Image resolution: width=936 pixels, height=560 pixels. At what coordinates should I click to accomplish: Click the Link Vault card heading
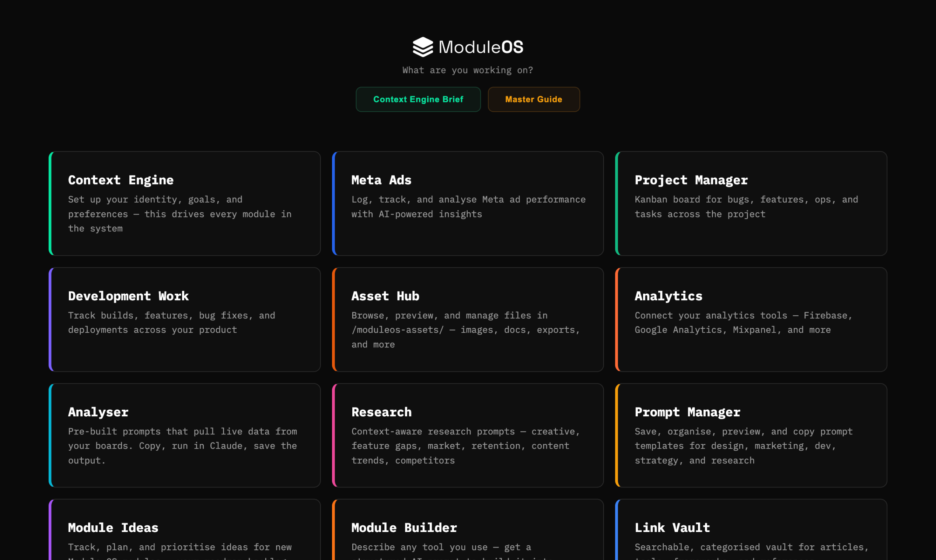(x=672, y=528)
